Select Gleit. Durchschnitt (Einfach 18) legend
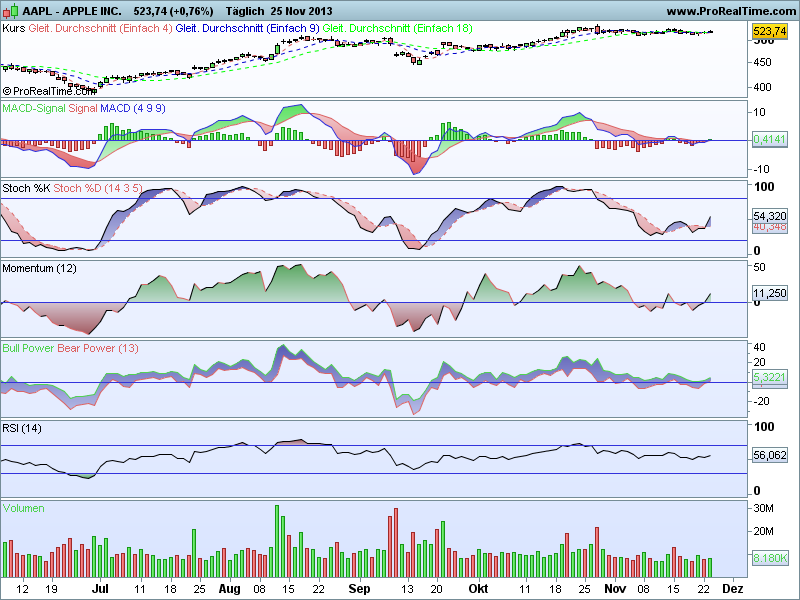This screenshot has height=600, width=800. click(x=397, y=28)
